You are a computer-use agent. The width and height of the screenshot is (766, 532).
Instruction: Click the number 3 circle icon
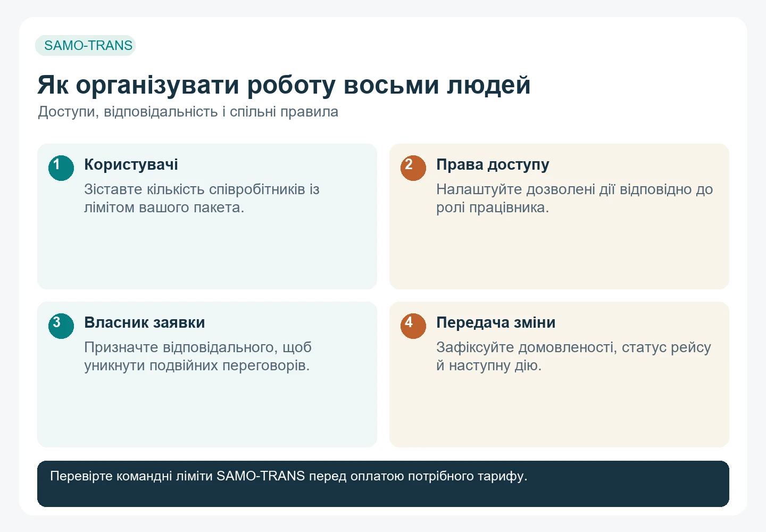click(61, 326)
